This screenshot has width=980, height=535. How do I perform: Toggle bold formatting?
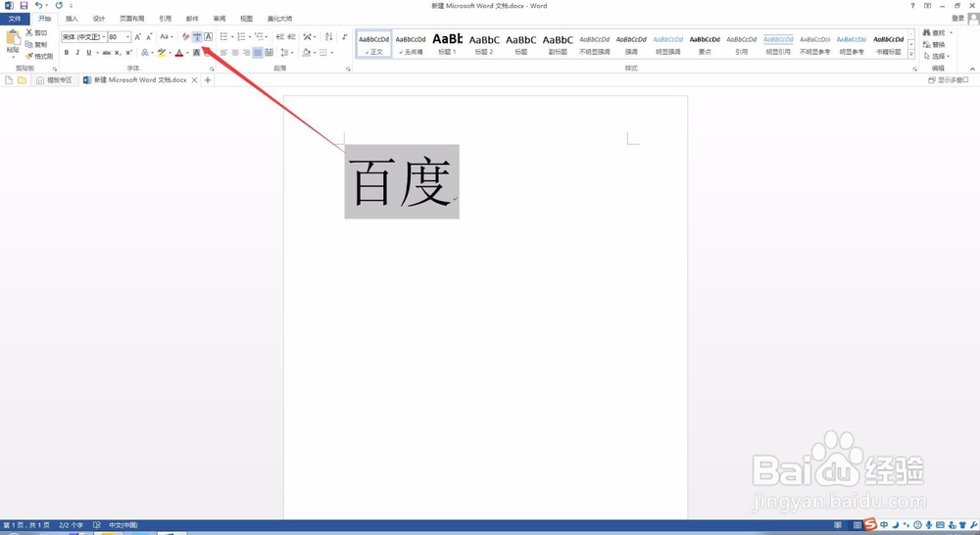67,53
